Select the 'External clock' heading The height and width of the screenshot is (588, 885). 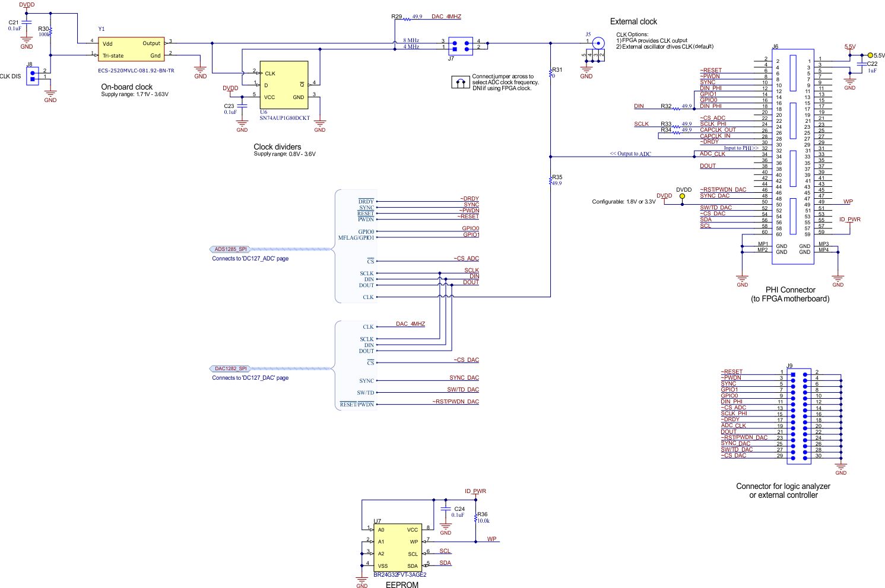tap(634, 21)
